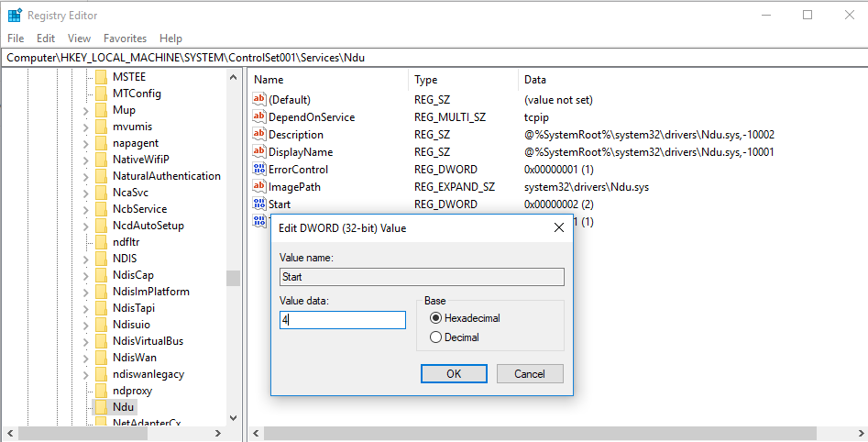Choose the Decimal base radio button

435,337
